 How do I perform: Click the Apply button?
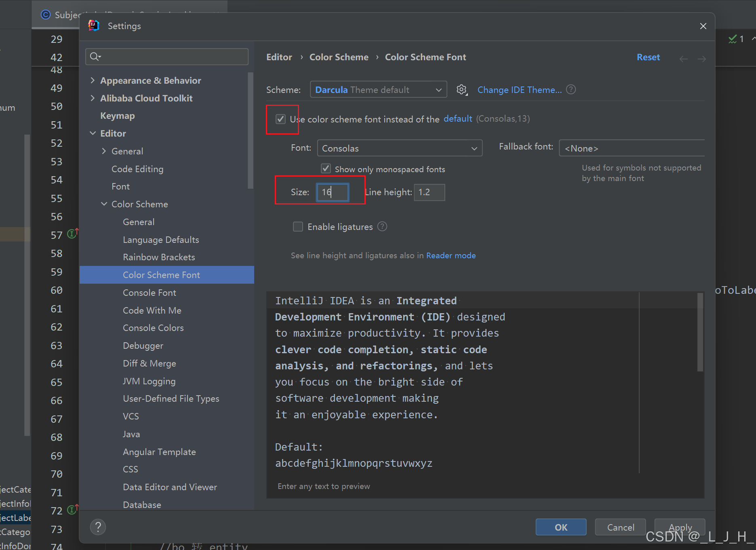click(680, 527)
